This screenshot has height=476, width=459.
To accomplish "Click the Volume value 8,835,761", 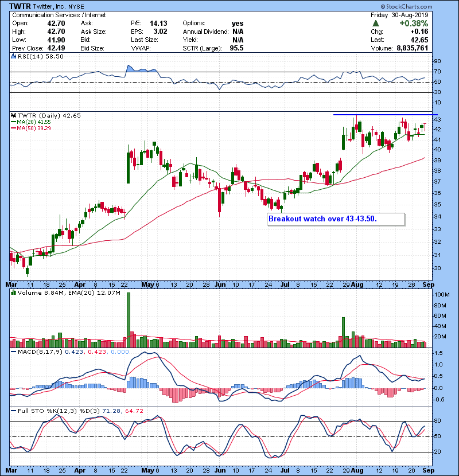I will click(x=413, y=48).
